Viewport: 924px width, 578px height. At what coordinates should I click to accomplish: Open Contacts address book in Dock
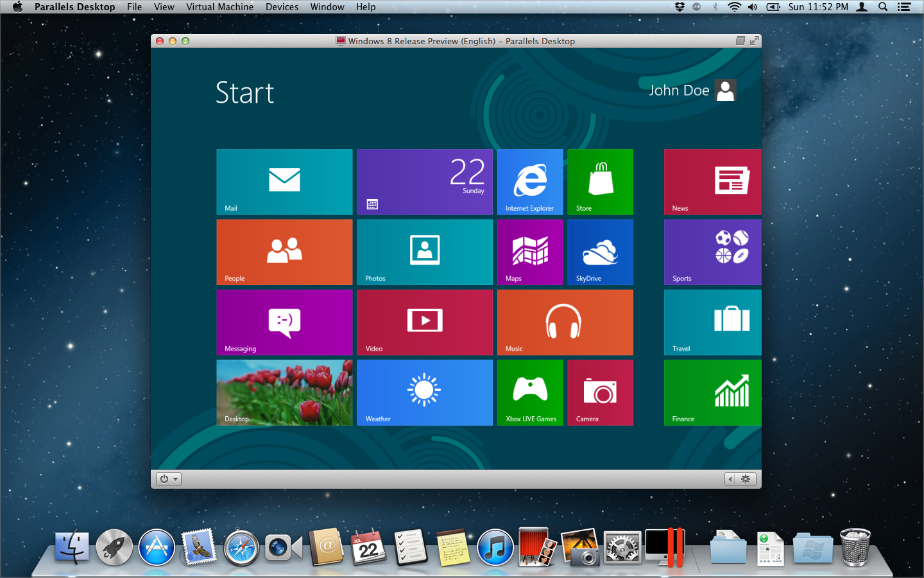(x=326, y=547)
